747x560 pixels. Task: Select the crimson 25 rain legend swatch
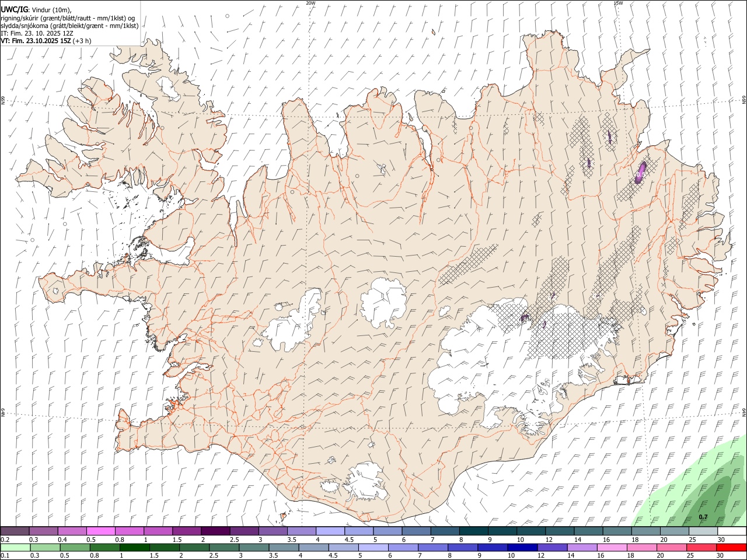[x=701, y=547]
